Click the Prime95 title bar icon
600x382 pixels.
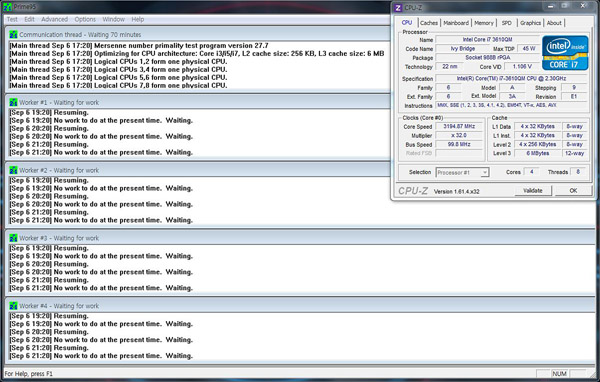click(x=7, y=7)
